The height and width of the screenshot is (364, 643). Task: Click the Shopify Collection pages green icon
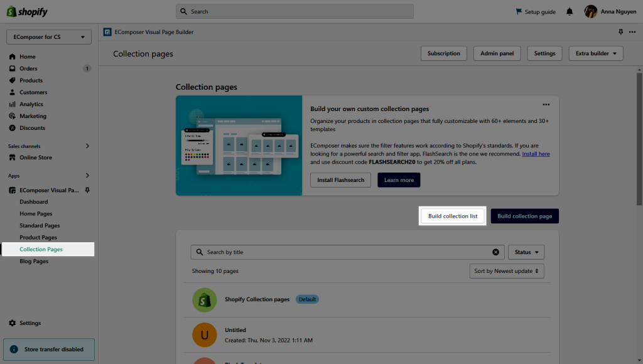coord(204,300)
